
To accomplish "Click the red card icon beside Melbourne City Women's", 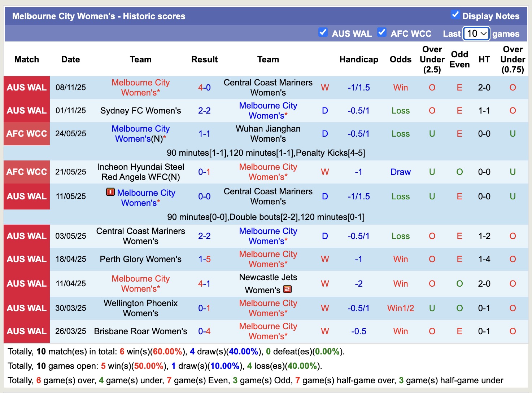I will 110,192.
